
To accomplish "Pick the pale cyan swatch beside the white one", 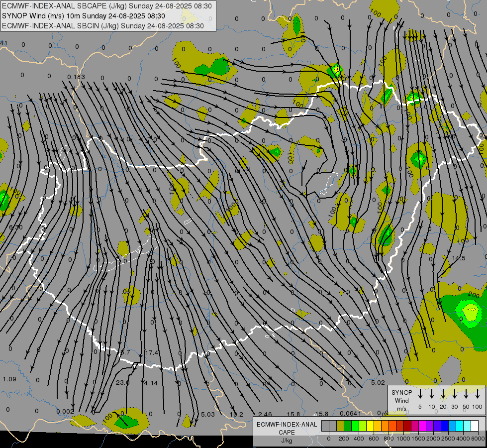I will [x=467, y=426].
